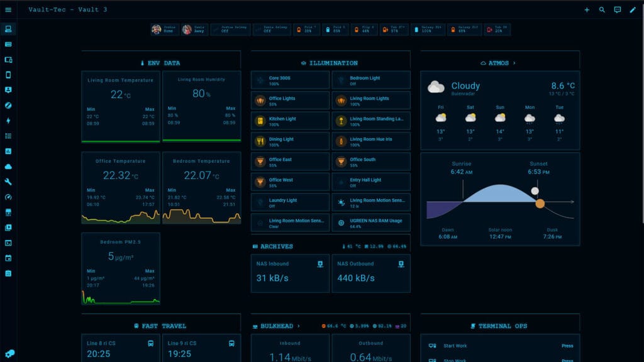Open the Bedroom Temperature graph card
Image resolution: width=644 pixels, height=362 pixels.
click(202, 188)
